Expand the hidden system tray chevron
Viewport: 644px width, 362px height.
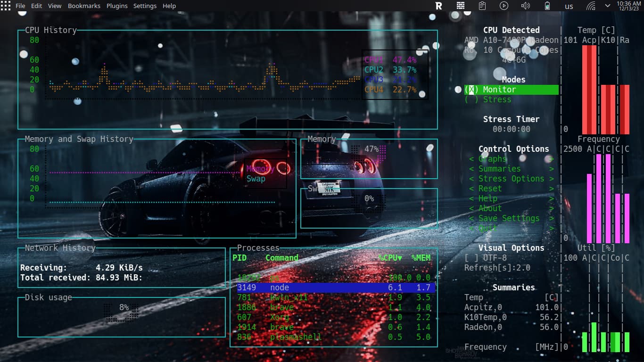point(608,6)
